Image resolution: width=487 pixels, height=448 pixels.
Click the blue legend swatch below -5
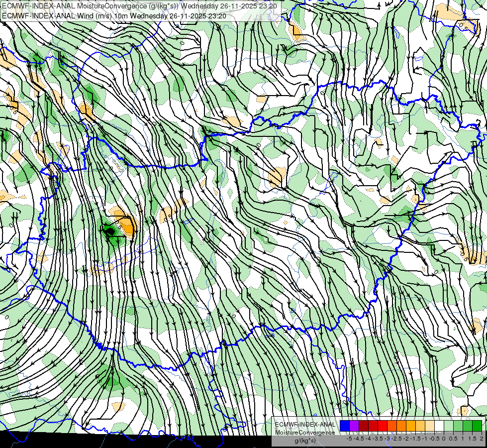click(x=345, y=426)
